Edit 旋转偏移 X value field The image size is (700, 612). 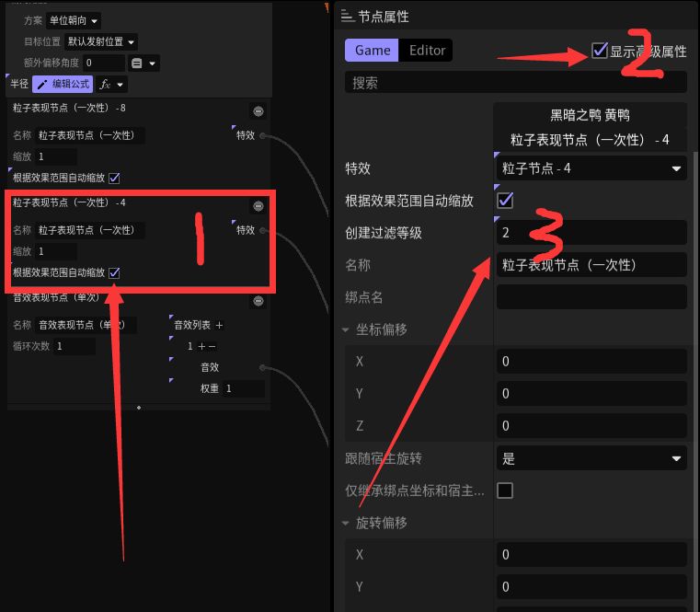coord(591,554)
